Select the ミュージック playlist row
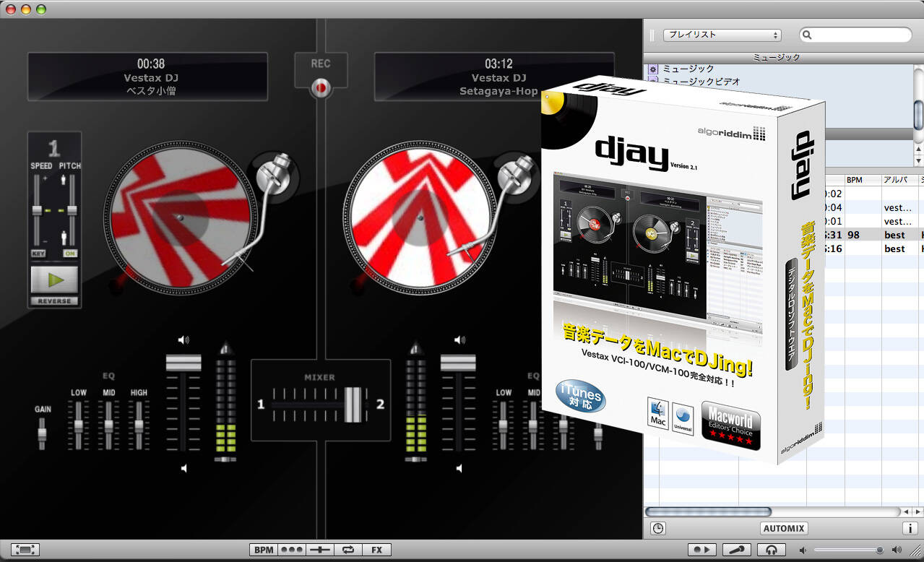924x562 pixels. click(777, 69)
